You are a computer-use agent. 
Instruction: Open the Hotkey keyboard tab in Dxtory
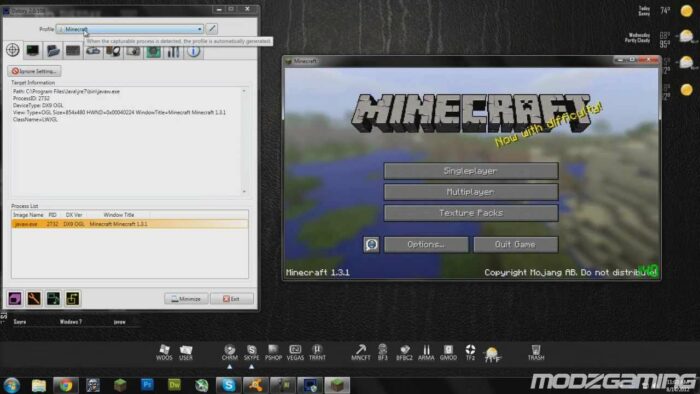[73, 50]
